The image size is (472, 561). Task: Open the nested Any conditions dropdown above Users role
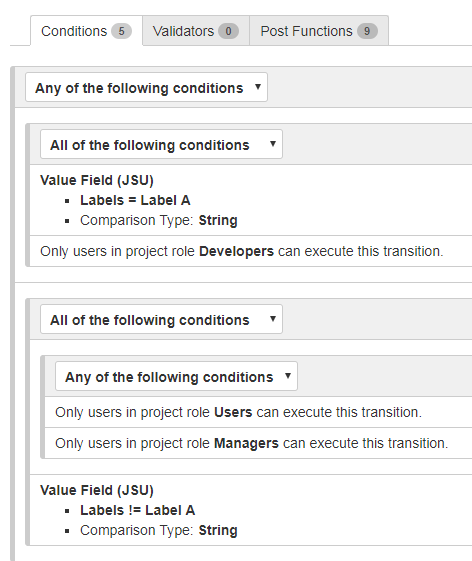tap(176, 376)
